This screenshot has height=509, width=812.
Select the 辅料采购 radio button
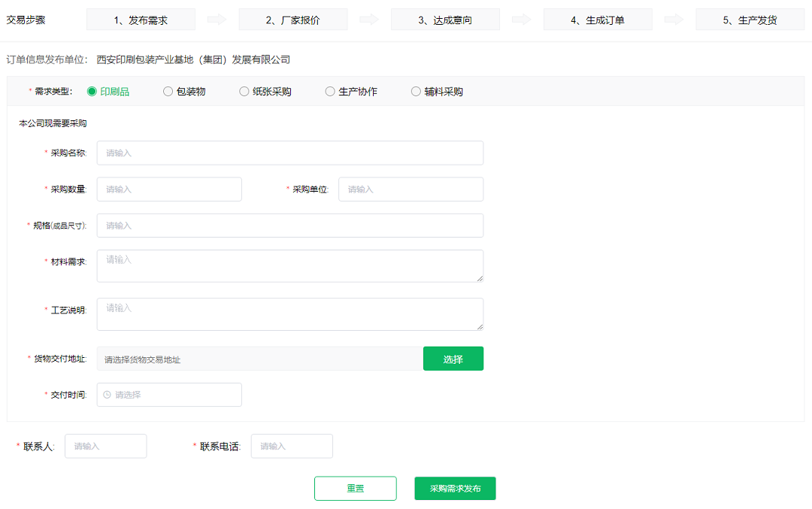pos(416,90)
